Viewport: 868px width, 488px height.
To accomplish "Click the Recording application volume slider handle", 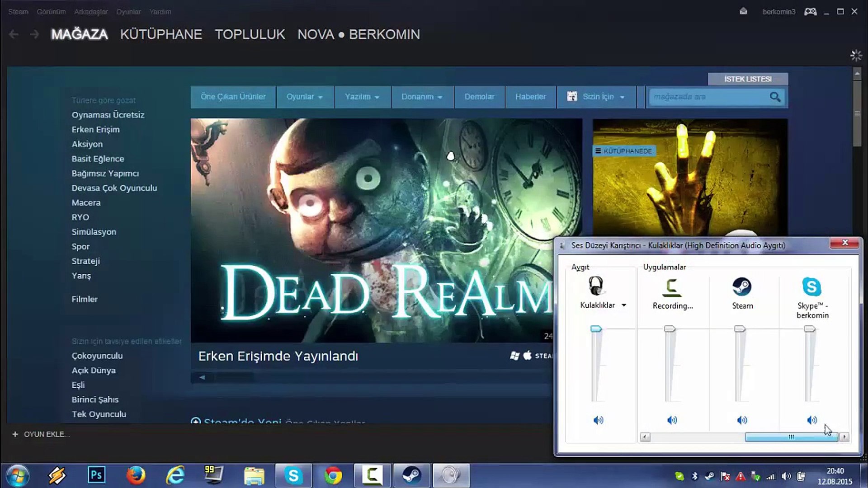I will pos(670,329).
